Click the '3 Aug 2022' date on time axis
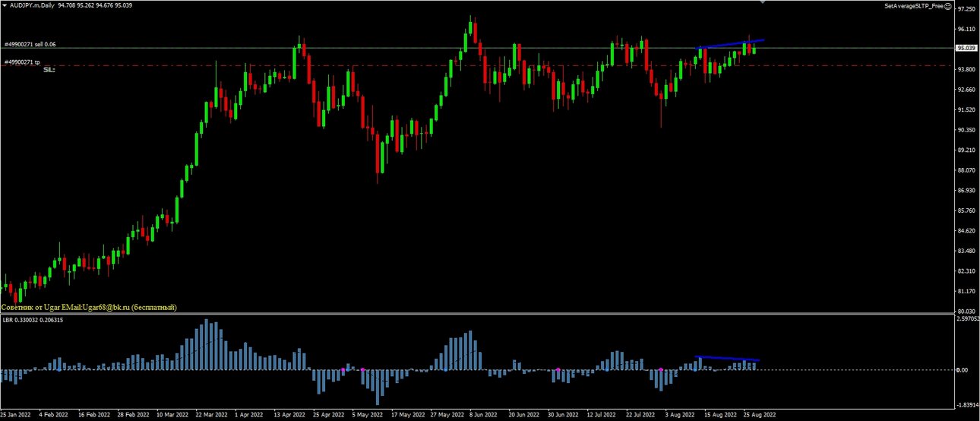Viewport: 980px width, 421px height. point(681,416)
